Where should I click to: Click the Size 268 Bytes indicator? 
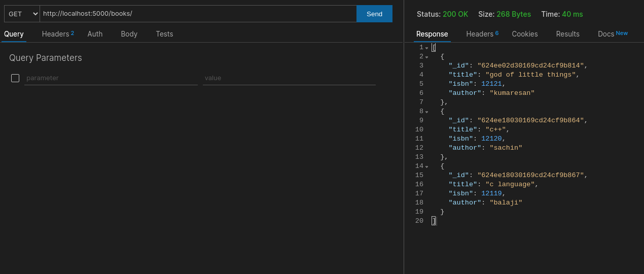pyautogui.click(x=505, y=14)
